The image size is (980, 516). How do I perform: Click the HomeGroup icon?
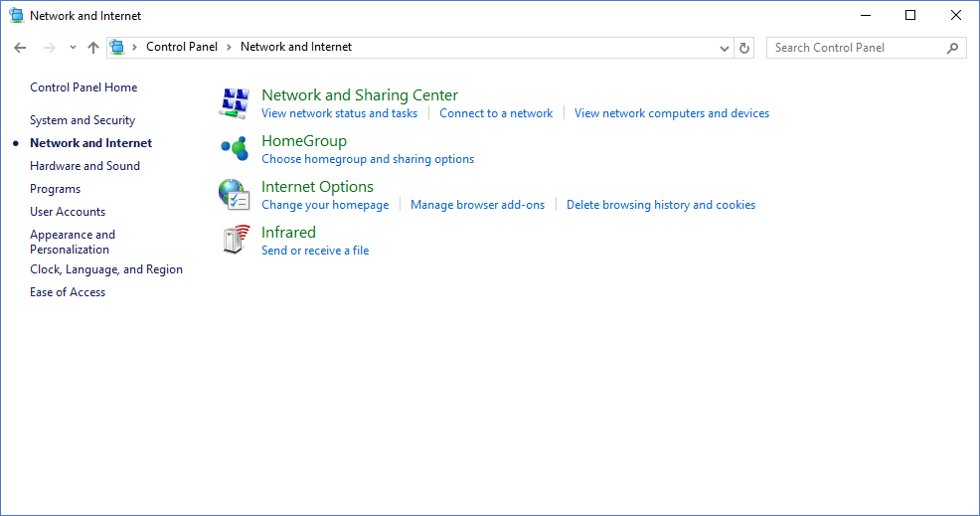point(234,148)
